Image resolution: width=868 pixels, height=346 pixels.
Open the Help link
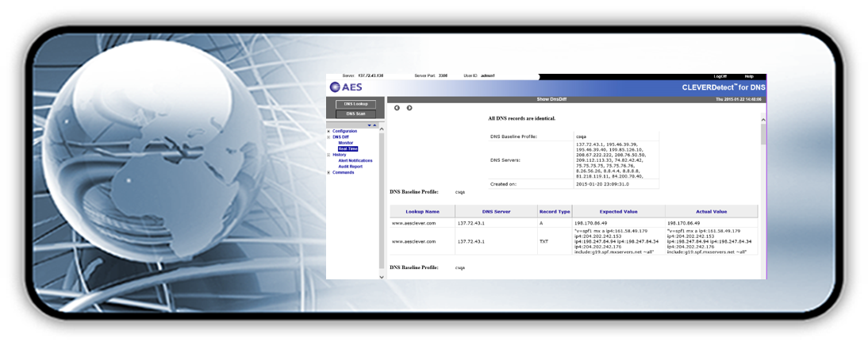click(749, 76)
